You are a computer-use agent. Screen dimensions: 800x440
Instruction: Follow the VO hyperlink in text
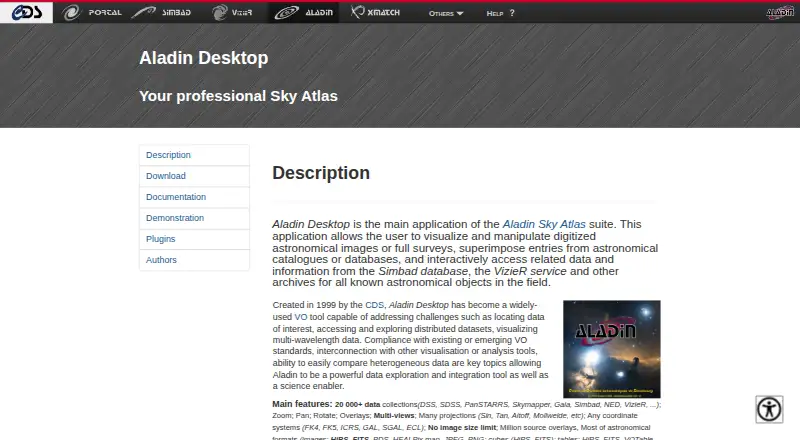coord(301,317)
